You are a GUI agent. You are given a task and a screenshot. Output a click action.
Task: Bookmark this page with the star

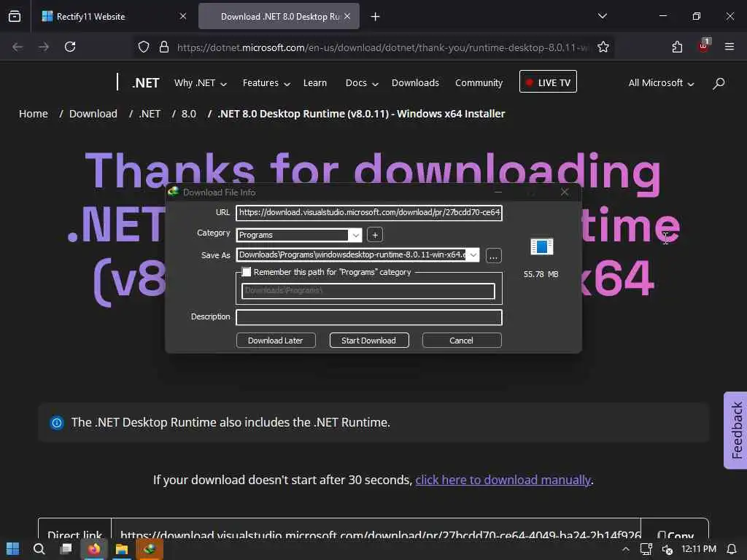[603, 47]
